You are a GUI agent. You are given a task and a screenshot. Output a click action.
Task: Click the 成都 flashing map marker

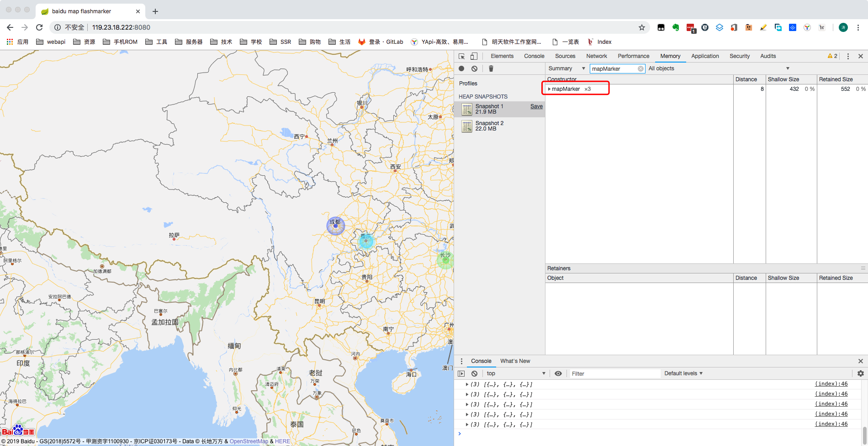336,226
